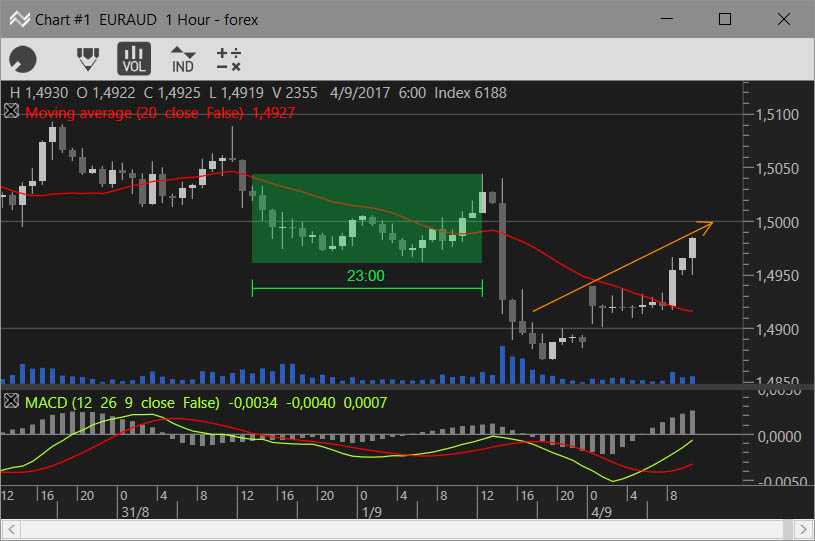Close the MACD indicator panel

pyautogui.click(x=12, y=401)
